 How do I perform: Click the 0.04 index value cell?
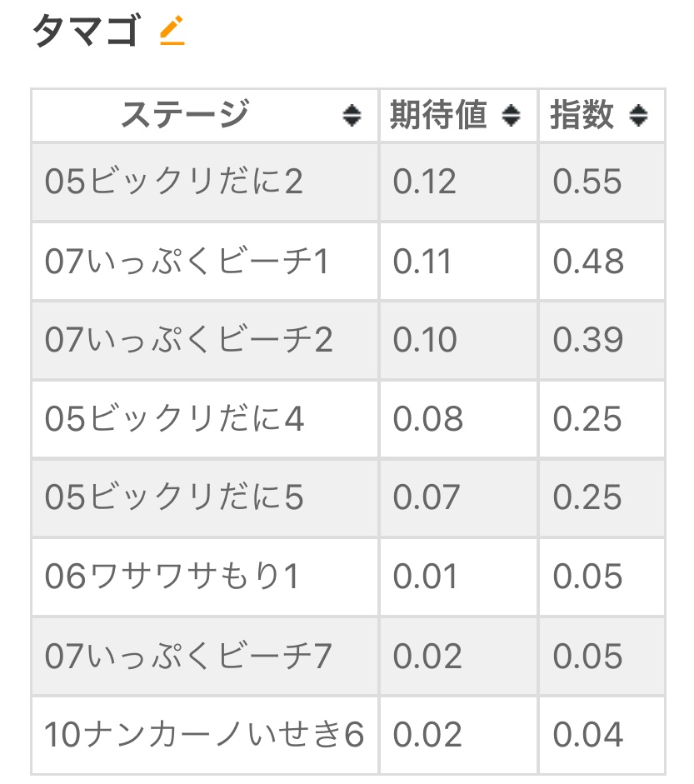587,735
